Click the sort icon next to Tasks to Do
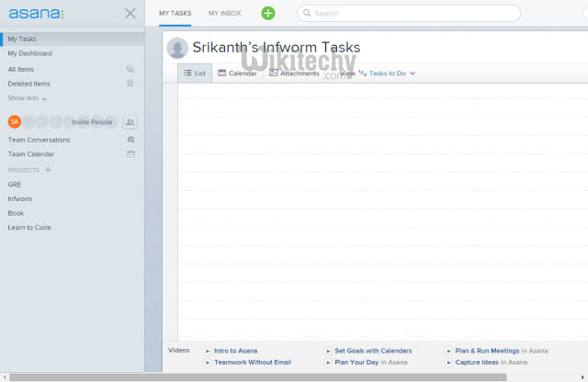Screen dimensions: 588x382 coord(362,73)
